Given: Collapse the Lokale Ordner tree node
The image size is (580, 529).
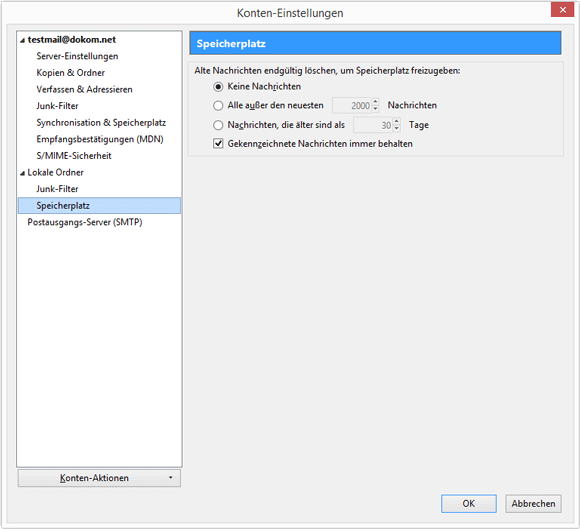Looking at the screenshot, I should pyautogui.click(x=22, y=173).
